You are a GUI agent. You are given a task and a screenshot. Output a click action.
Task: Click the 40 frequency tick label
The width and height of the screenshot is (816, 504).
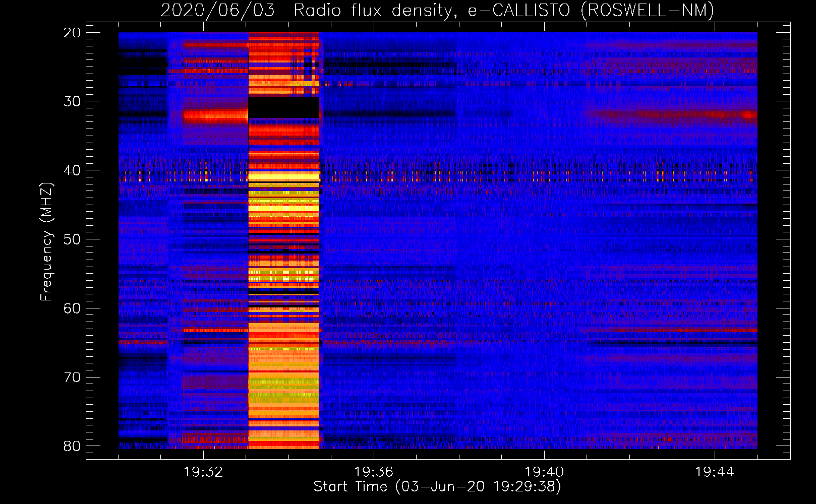[x=72, y=170]
